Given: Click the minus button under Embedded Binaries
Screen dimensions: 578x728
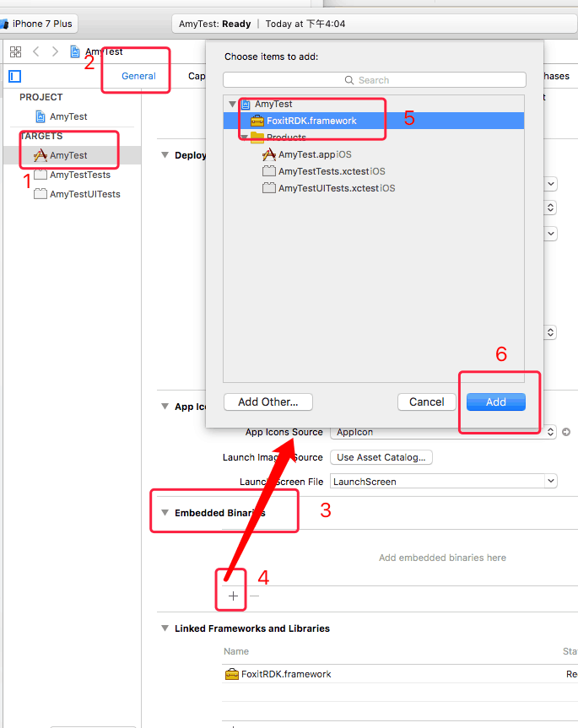Looking at the screenshot, I should click(255, 596).
